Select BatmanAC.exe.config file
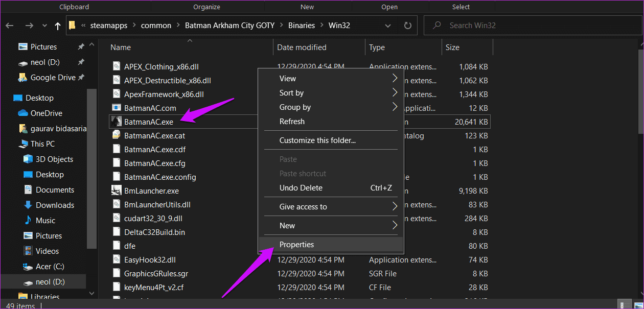Screen dimensions: 644x309 click(x=160, y=177)
